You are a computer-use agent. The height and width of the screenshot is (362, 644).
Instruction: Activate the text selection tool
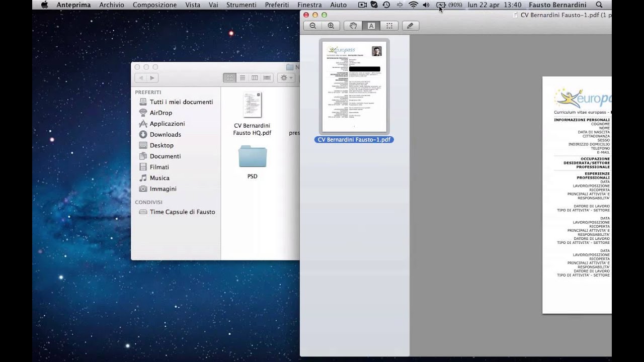(x=371, y=26)
